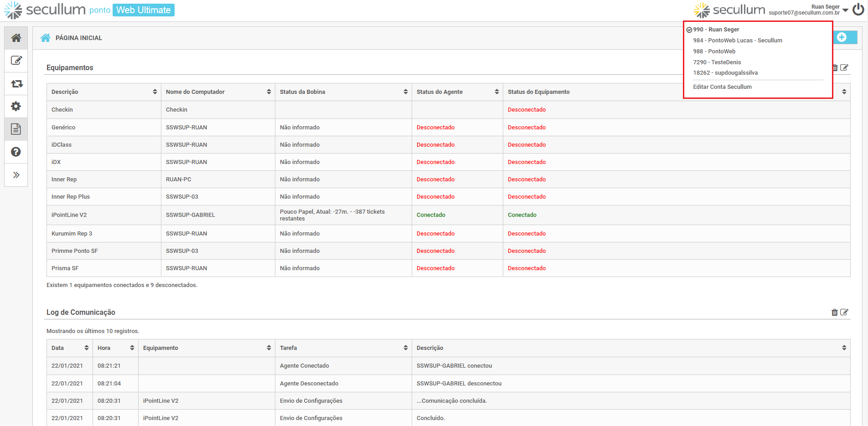This screenshot has width=868, height=426.
Task: Select account 18262 - supdougalssilva
Action: pyautogui.click(x=725, y=73)
